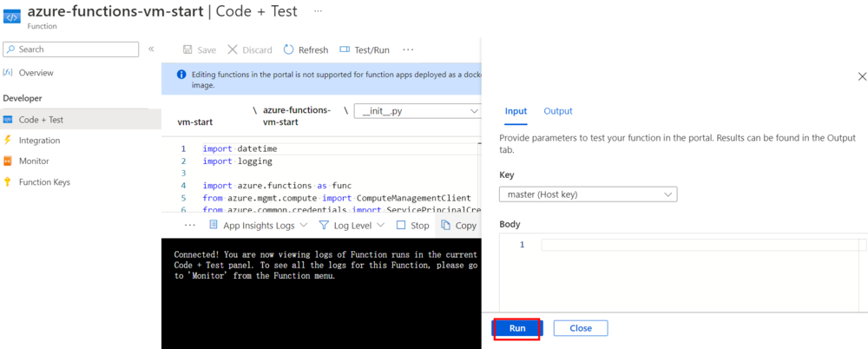Click the 'Connected!' log message text
Screen dimensions: 868x349
coord(325,266)
